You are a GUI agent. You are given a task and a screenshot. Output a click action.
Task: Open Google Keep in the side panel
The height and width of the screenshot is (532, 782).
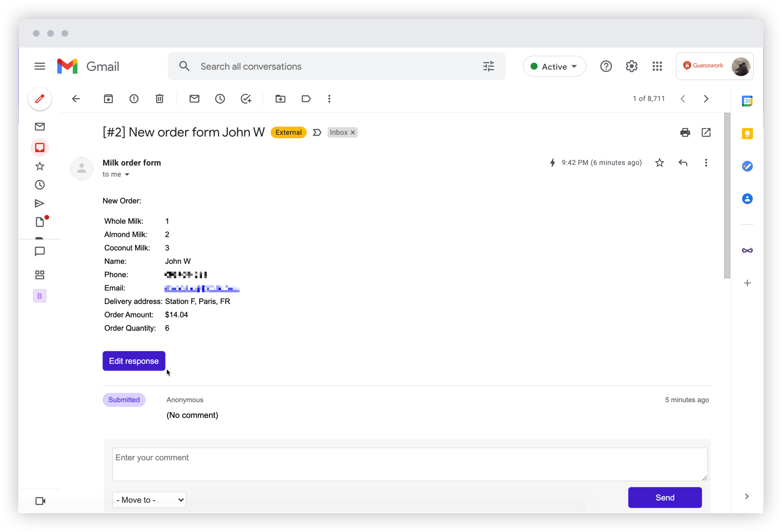(747, 133)
